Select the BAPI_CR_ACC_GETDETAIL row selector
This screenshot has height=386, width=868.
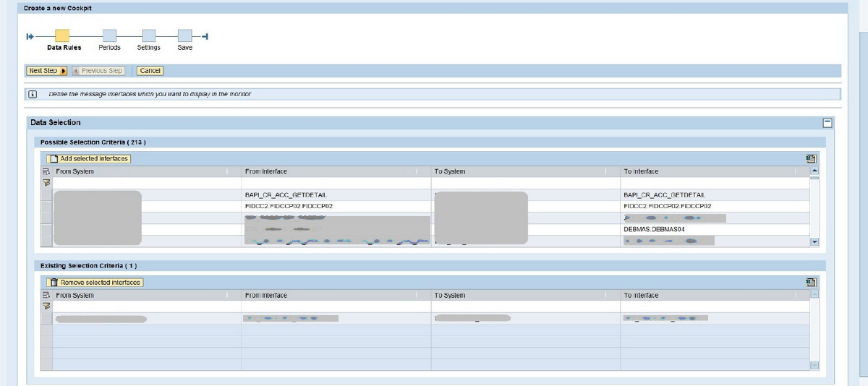point(47,195)
